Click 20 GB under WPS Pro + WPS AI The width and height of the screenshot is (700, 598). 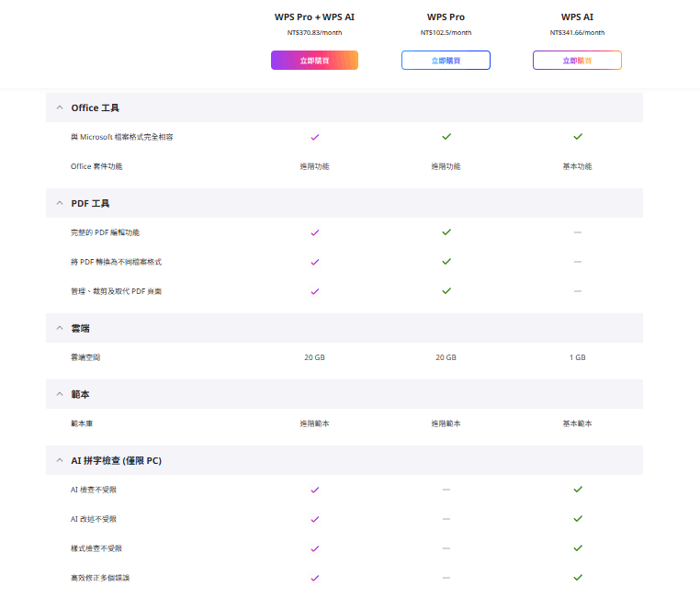tap(314, 357)
